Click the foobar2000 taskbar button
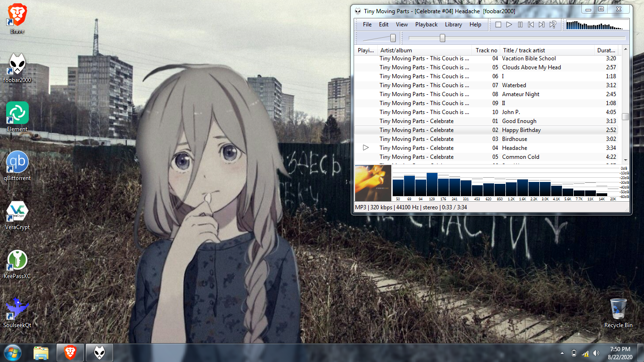The image size is (644, 362). [x=99, y=353]
